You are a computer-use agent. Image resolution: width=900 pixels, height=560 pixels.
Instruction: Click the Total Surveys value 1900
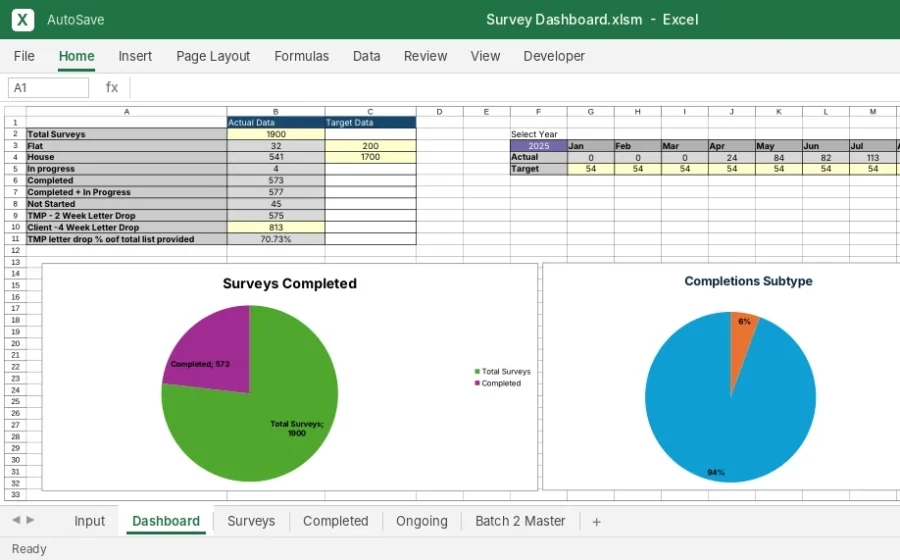pyautogui.click(x=276, y=134)
